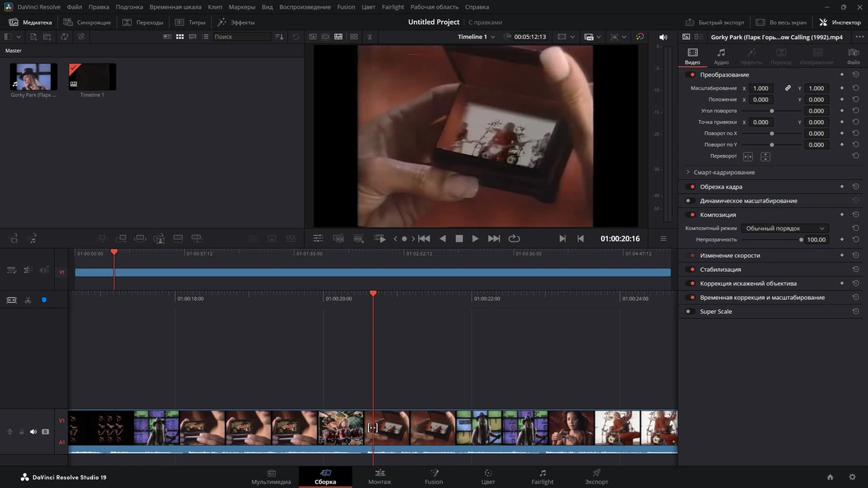Open the Файл menu
The height and width of the screenshot is (488, 868).
coord(75,7)
